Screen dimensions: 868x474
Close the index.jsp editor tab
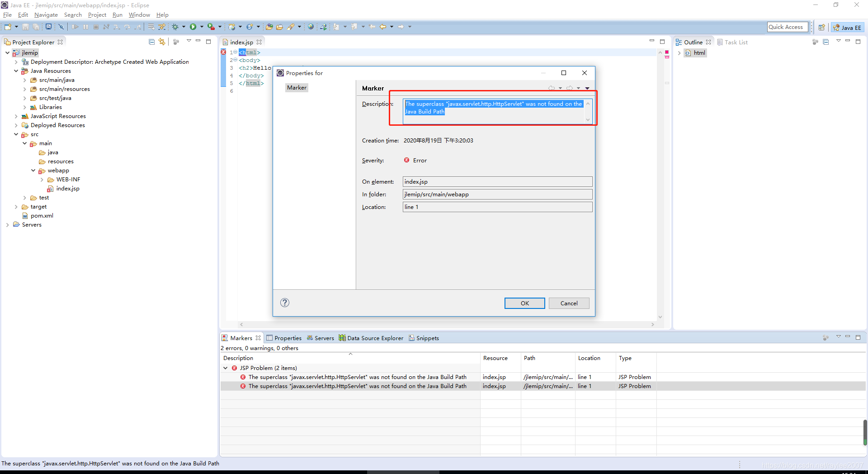259,42
